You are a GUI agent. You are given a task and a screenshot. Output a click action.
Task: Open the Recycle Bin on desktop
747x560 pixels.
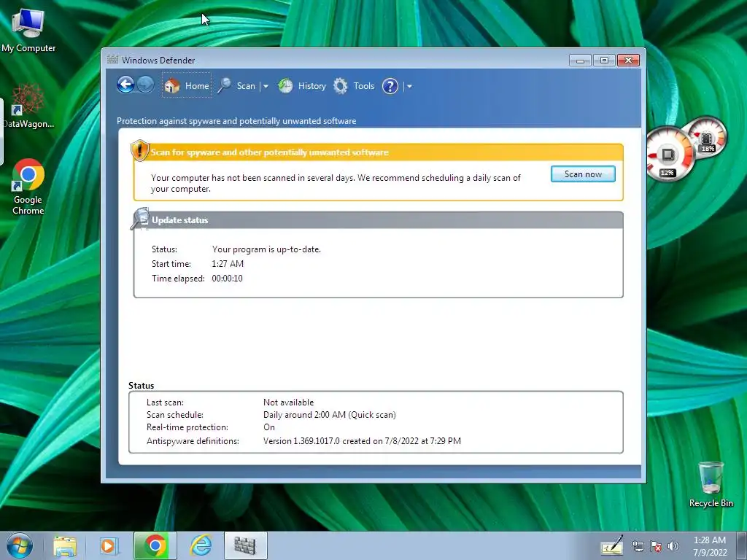(x=711, y=484)
